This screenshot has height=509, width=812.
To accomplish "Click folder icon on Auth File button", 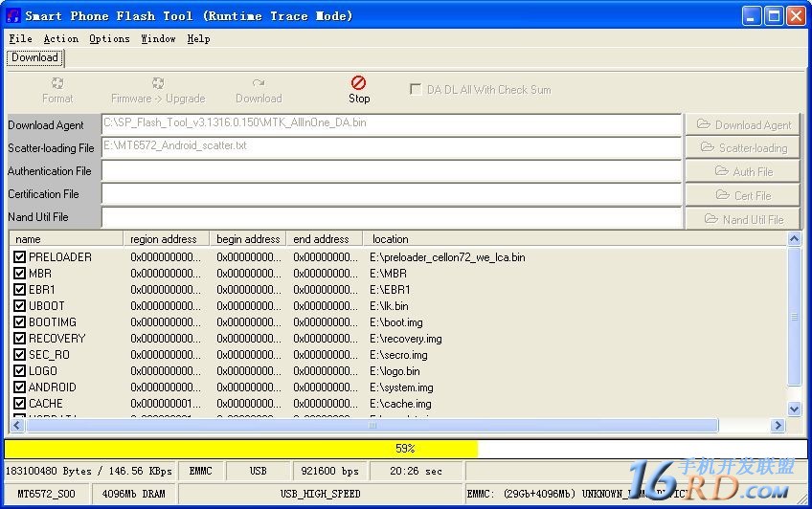I will [721, 170].
